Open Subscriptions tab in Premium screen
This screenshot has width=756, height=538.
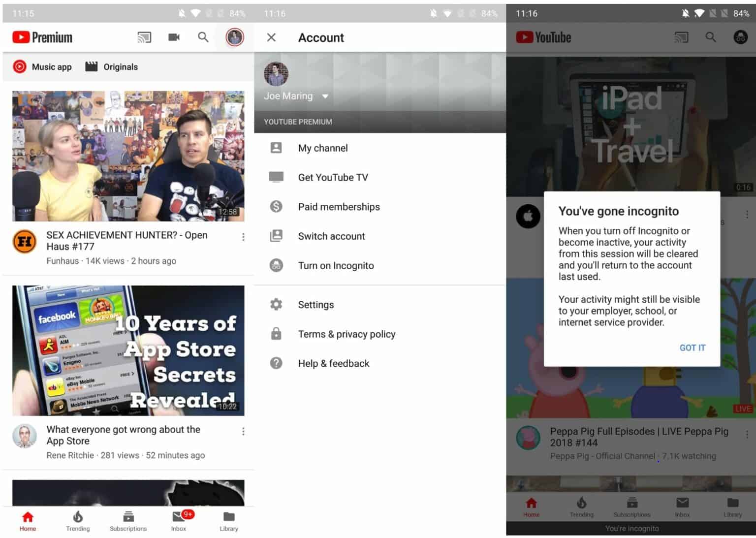pyautogui.click(x=128, y=521)
